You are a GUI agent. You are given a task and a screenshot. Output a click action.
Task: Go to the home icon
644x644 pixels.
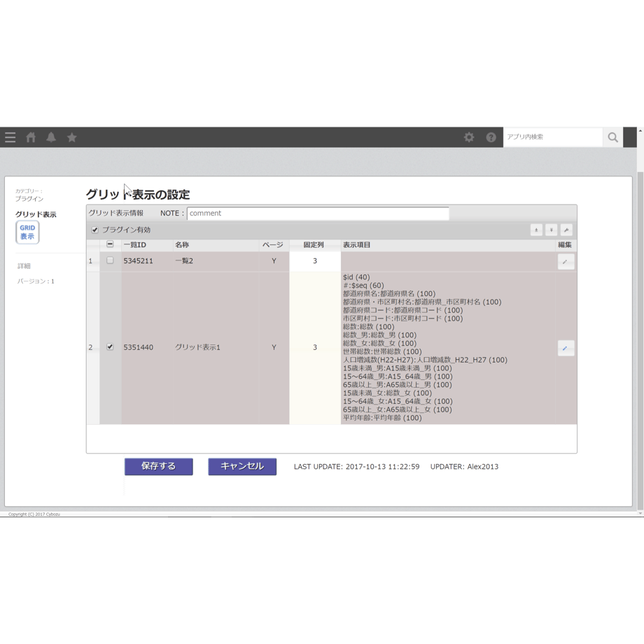(31, 137)
